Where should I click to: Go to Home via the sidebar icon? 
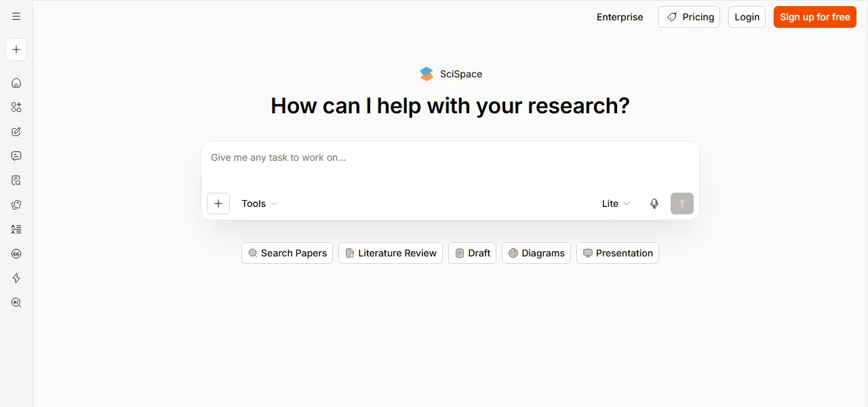[16, 83]
